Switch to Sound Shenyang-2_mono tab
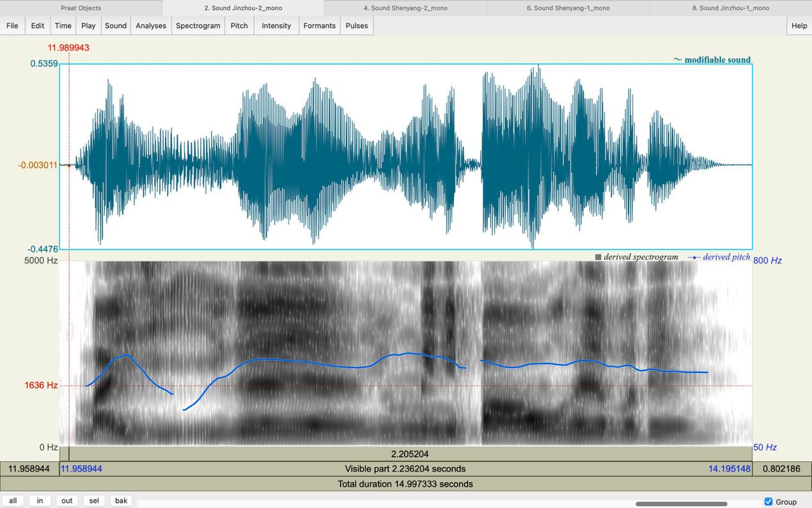Viewport: 812px width, 508px height. 405,8
